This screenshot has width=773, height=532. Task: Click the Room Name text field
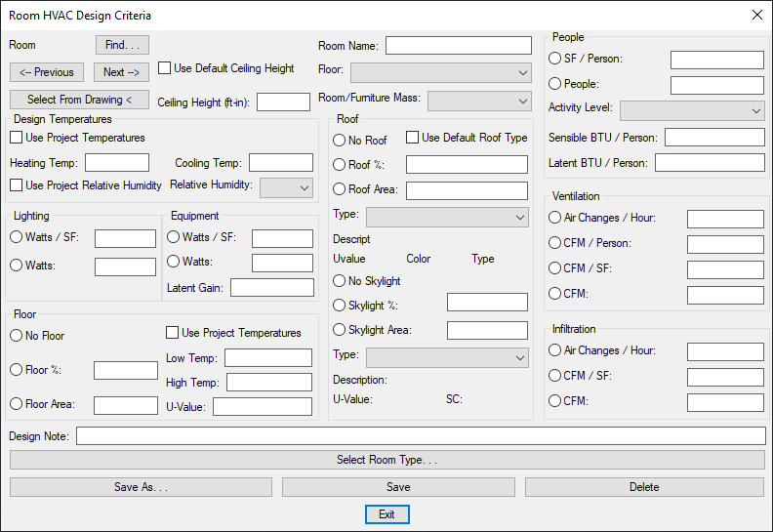(x=459, y=45)
